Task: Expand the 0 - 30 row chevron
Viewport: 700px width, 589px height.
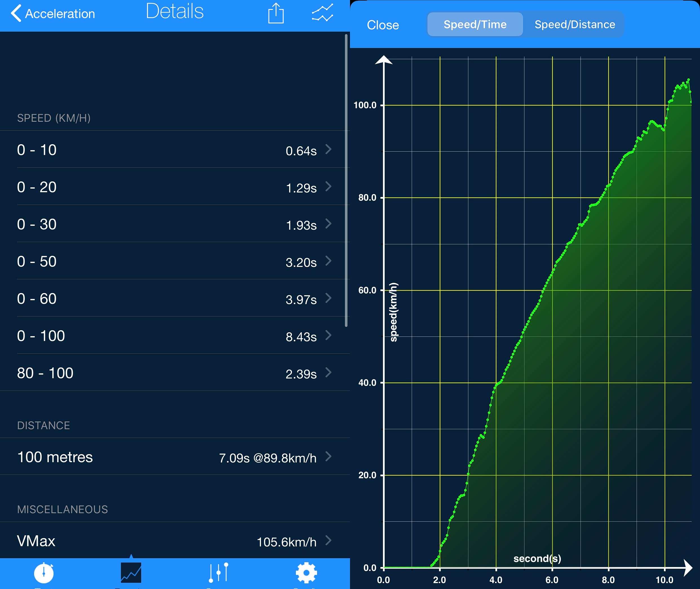Action: pos(329,224)
